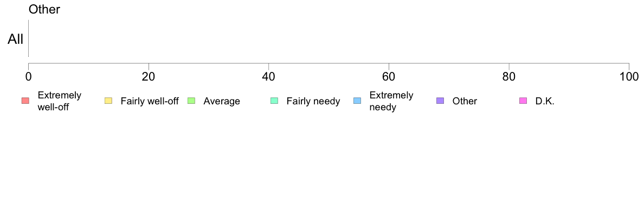The width and height of the screenshot is (644, 199).
Task: Select the Fairly well-off legend label
Action: point(150,101)
